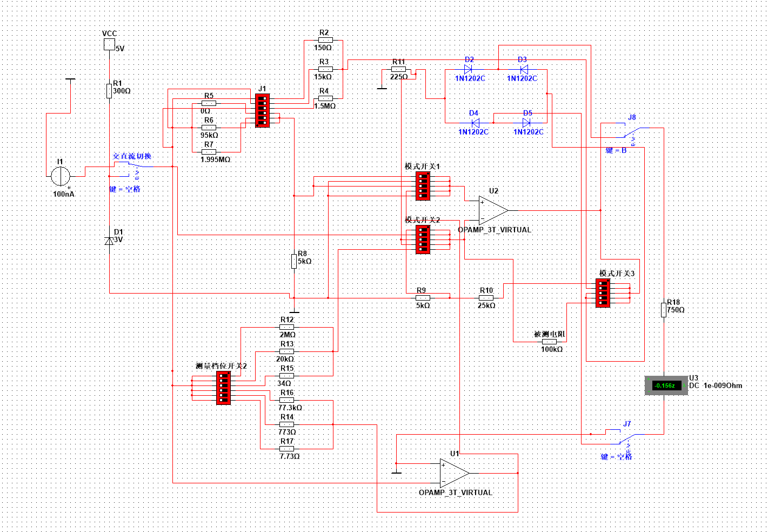Screen dimensions: 768x532
Task: Click the D5 1N1202C diode symbol
Action: (526, 123)
